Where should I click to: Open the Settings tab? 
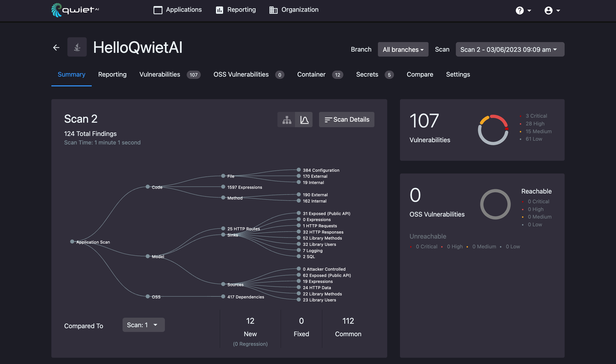458,74
